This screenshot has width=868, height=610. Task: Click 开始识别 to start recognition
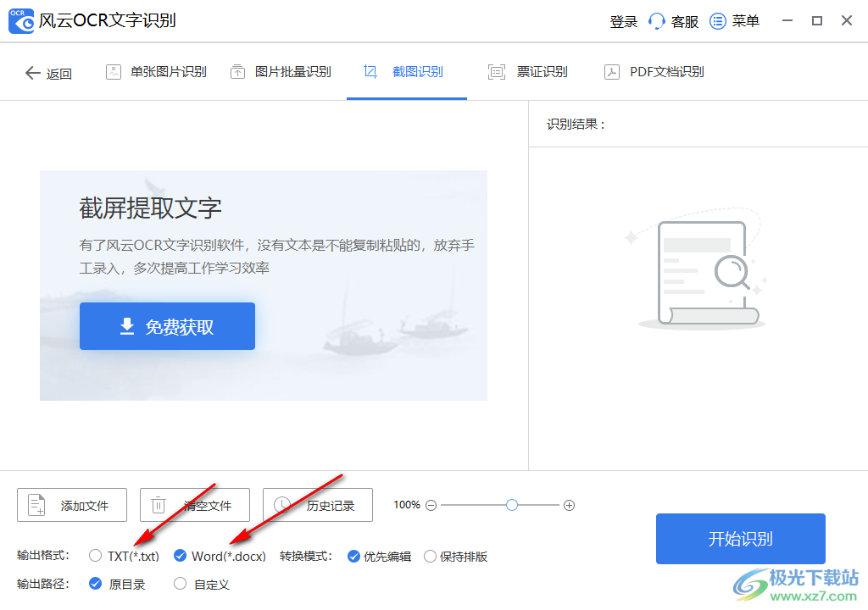741,539
